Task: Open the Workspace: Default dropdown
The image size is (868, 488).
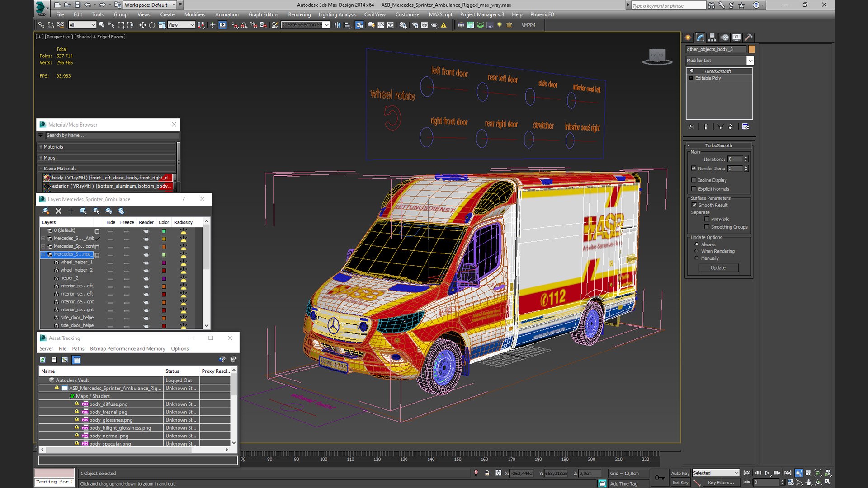Action: tap(150, 5)
